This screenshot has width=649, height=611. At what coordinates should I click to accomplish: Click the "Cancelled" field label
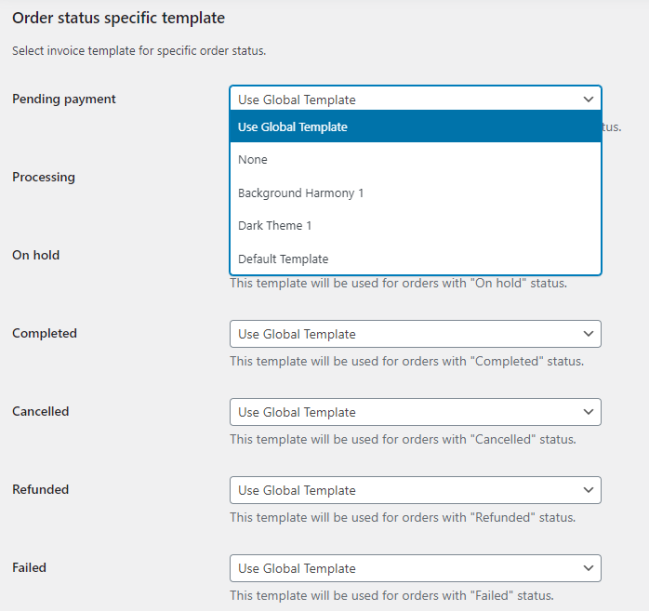(40, 411)
